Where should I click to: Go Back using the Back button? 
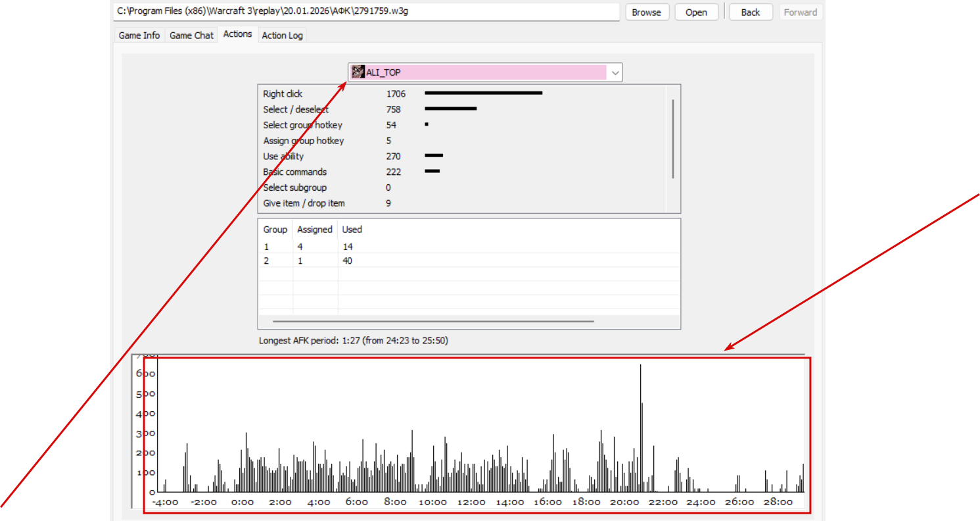751,12
